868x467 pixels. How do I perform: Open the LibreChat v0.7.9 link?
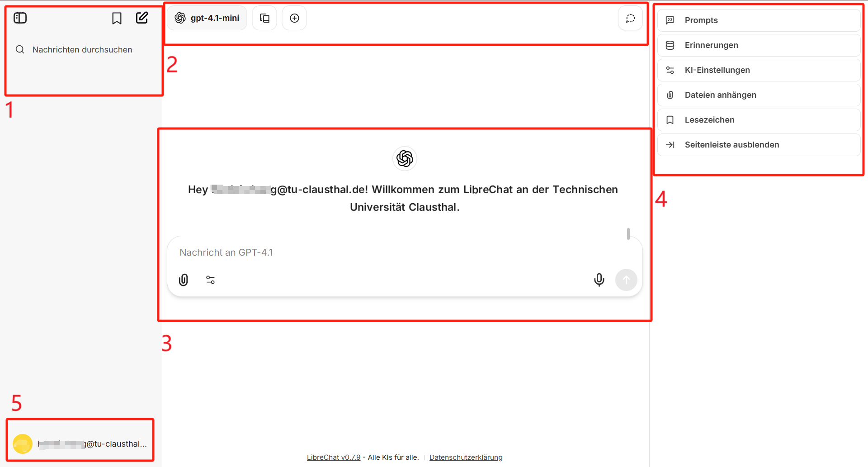(x=334, y=457)
